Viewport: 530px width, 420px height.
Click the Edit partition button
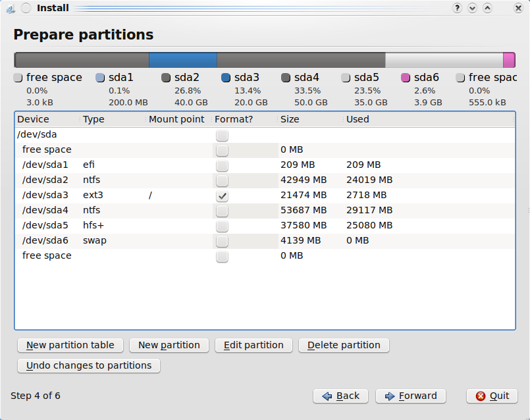pyautogui.click(x=253, y=345)
